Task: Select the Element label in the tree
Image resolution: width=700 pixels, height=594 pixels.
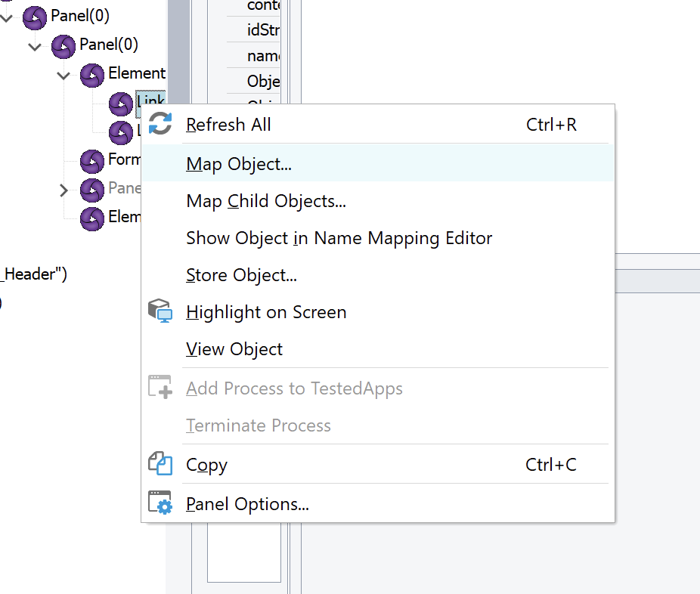Action: tap(137, 73)
